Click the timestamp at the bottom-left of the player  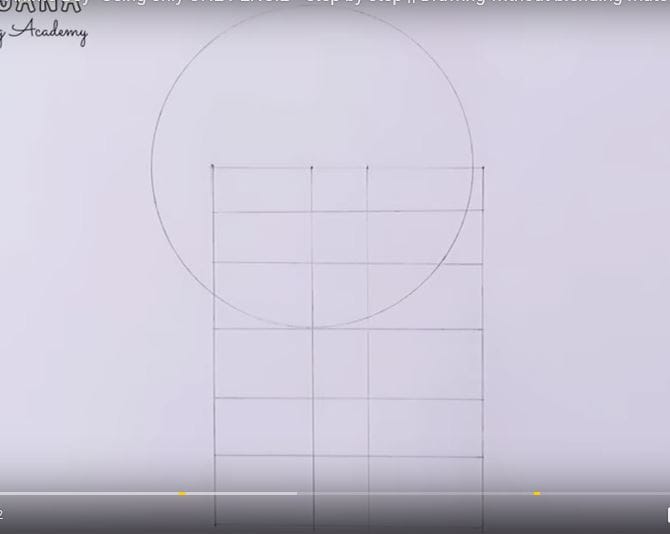point(2,515)
